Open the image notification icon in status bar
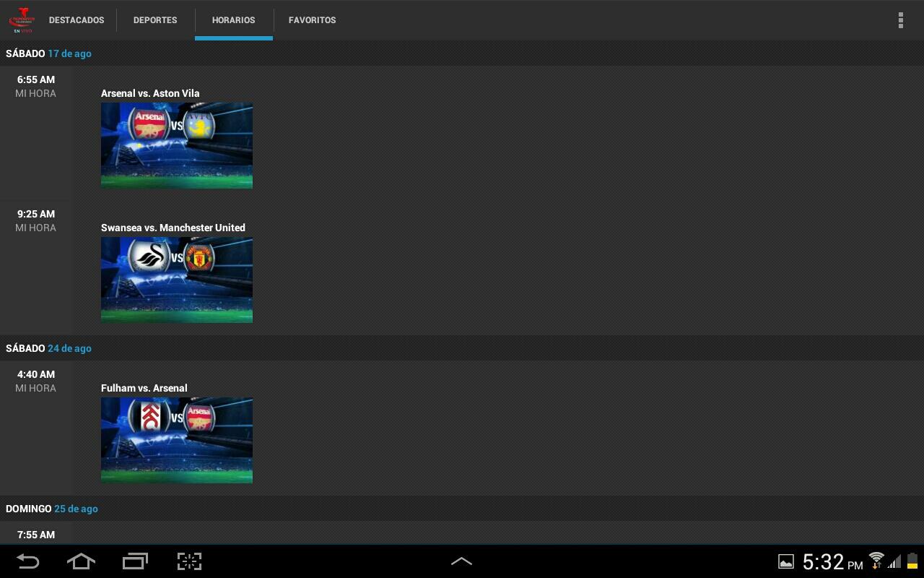924x578 pixels. [x=785, y=561]
